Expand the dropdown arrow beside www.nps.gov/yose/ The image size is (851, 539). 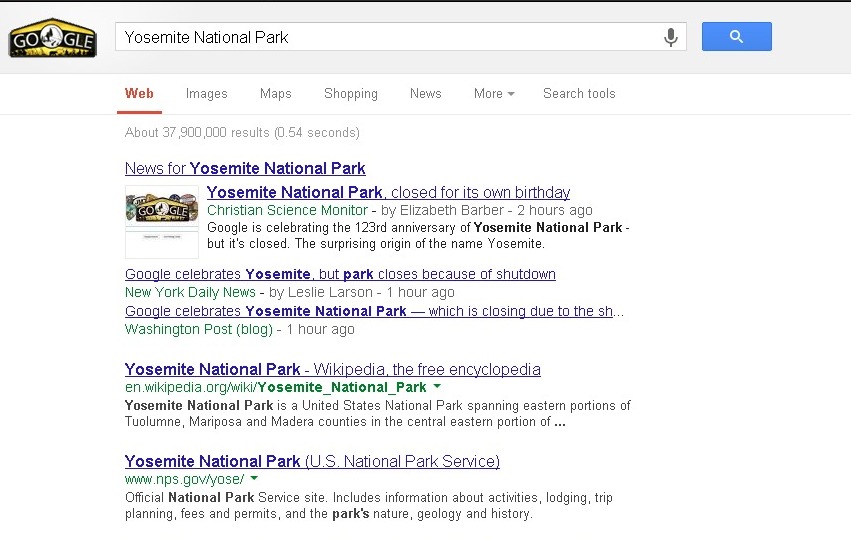coord(254,478)
